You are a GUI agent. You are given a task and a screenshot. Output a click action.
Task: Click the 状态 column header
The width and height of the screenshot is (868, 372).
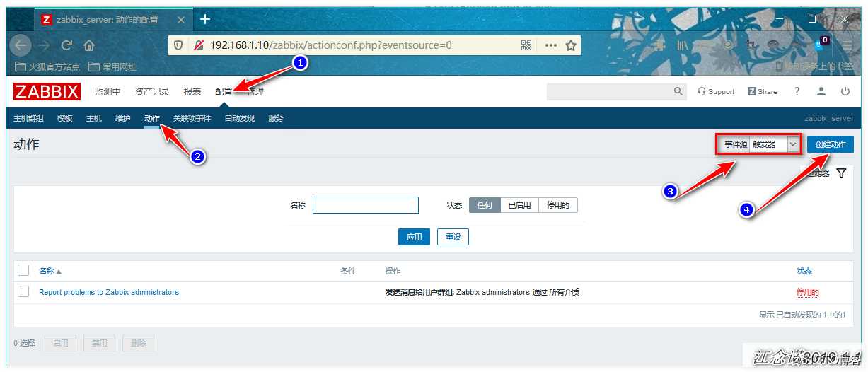point(804,271)
